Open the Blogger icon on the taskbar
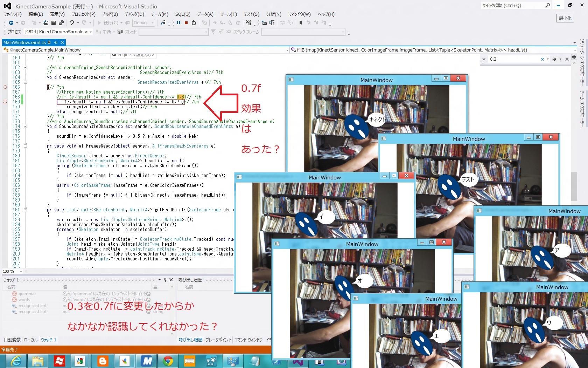The image size is (588, 368). [103, 361]
